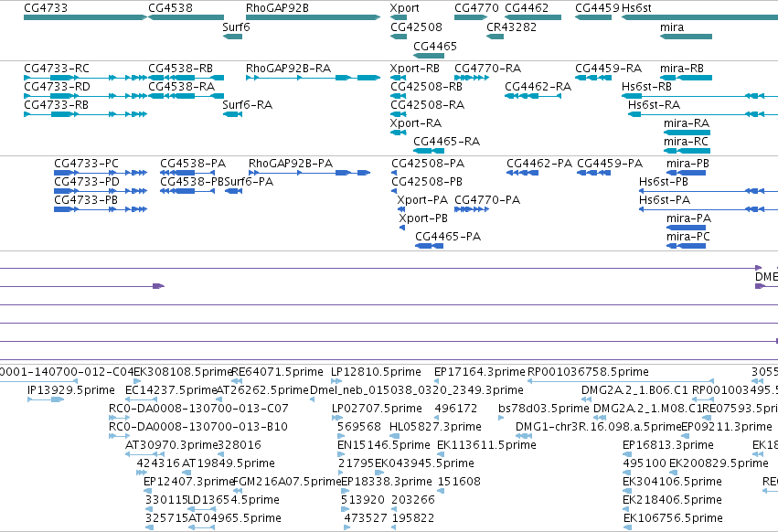Click the Hs6st-RA transcript
The width and height of the screenshot is (778, 532).
coord(703,114)
